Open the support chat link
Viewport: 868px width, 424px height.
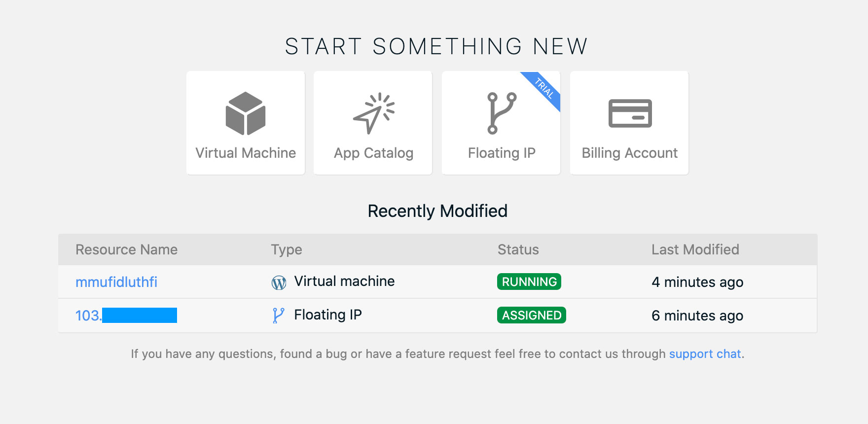[705, 353]
